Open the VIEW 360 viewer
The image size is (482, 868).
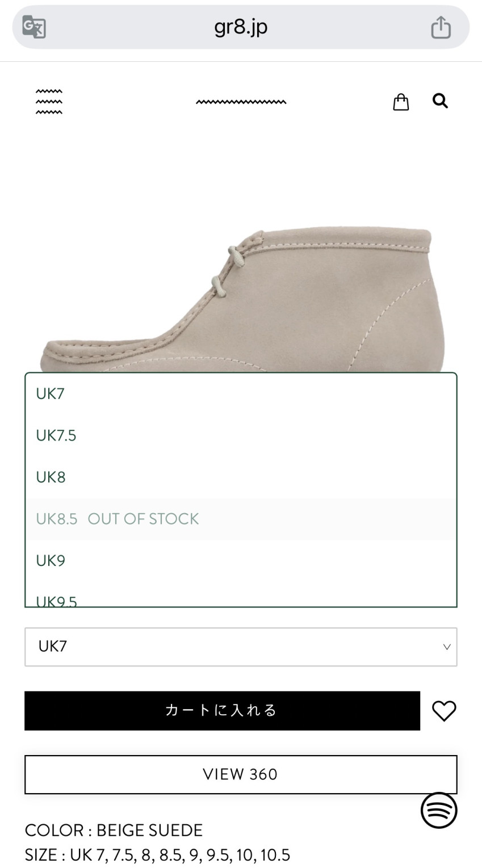coord(241,774)
